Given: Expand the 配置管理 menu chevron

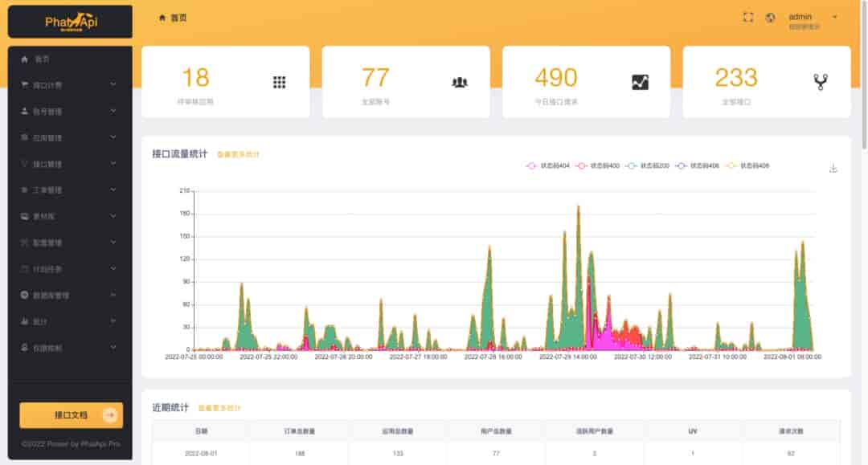Looking at the screenshot, I should click(x=113, y=243).
